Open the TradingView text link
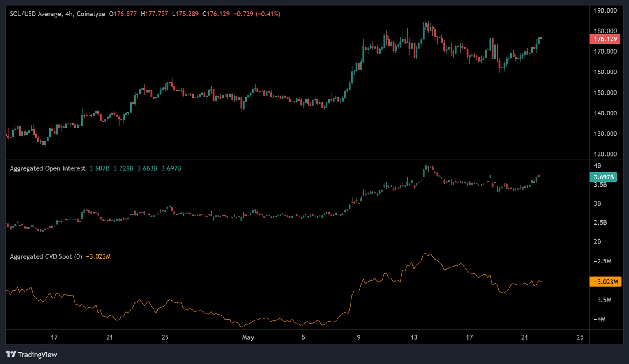 pyautogui.click(x=37, y=355)
